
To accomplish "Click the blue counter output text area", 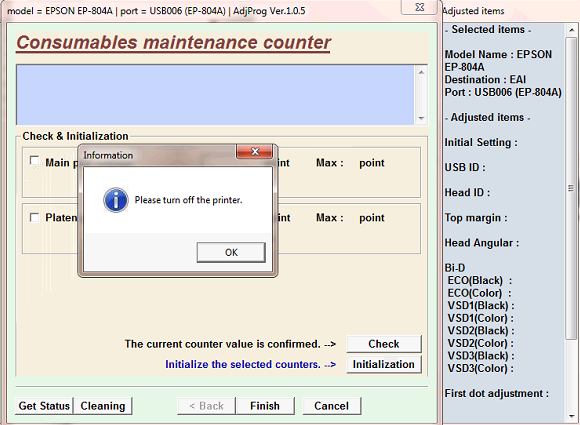I will click(215, 95).
